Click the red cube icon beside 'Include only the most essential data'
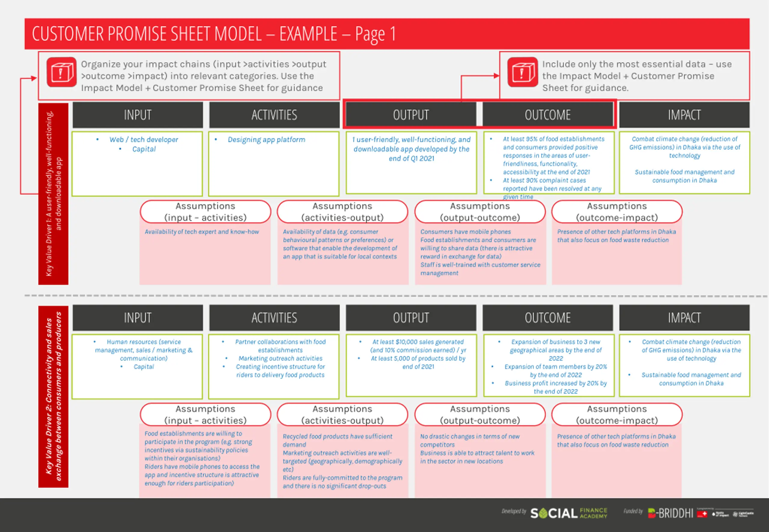The width and height of the screenshot is (769, 532). (x=523, y=72)
